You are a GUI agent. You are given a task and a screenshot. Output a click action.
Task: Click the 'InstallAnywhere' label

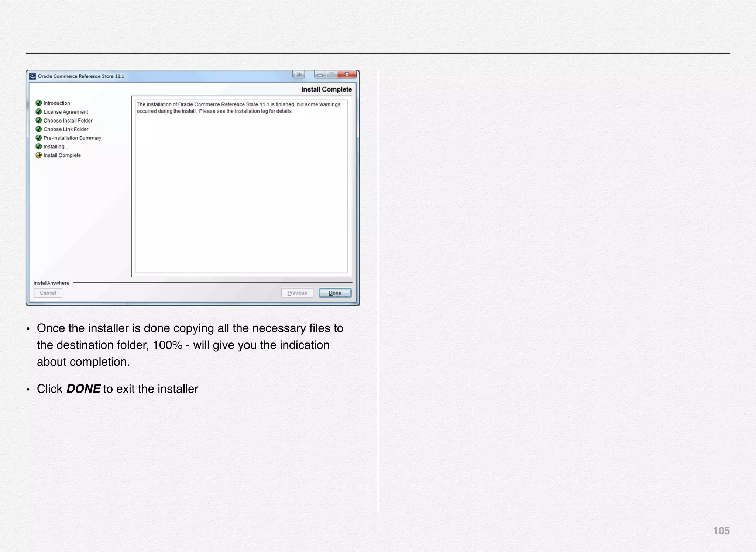click(x=51, y=283)
